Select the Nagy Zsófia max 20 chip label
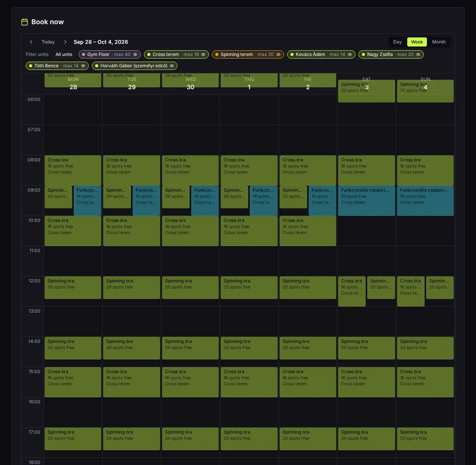 tap(390, 54)
